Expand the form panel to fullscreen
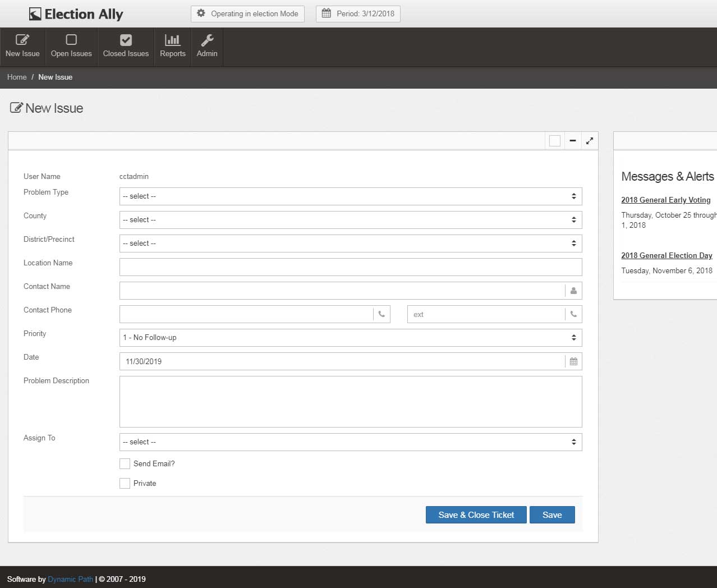The image size is (717, 588). click(590, 141)
